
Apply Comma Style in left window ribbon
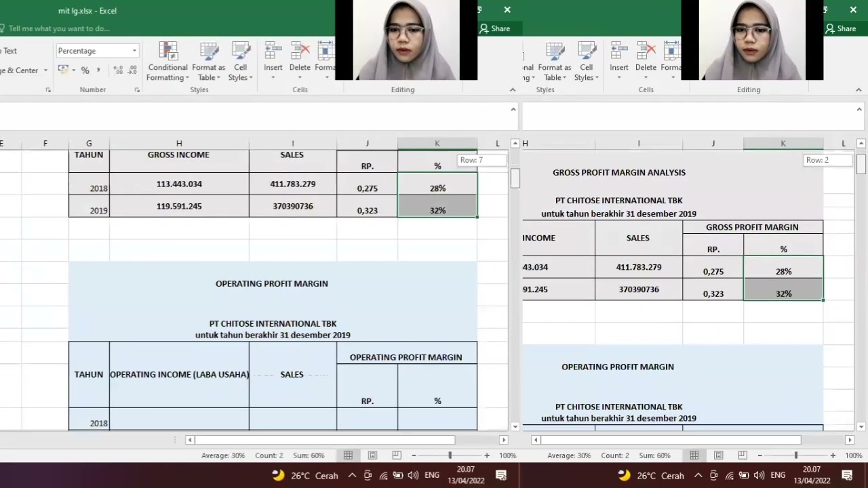(x=98, y=70)
